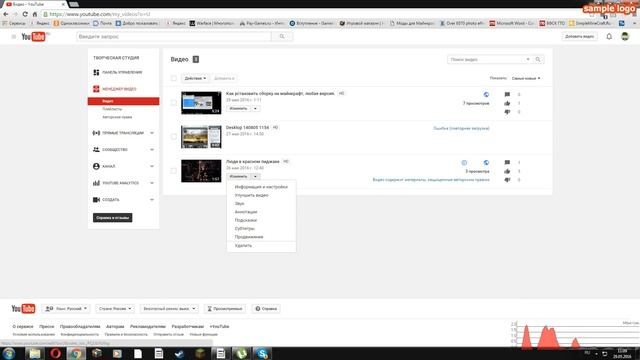Toggle arrow next to Изменить on third video
Viewport: 640px width, 360px height.
coord(255,176)
